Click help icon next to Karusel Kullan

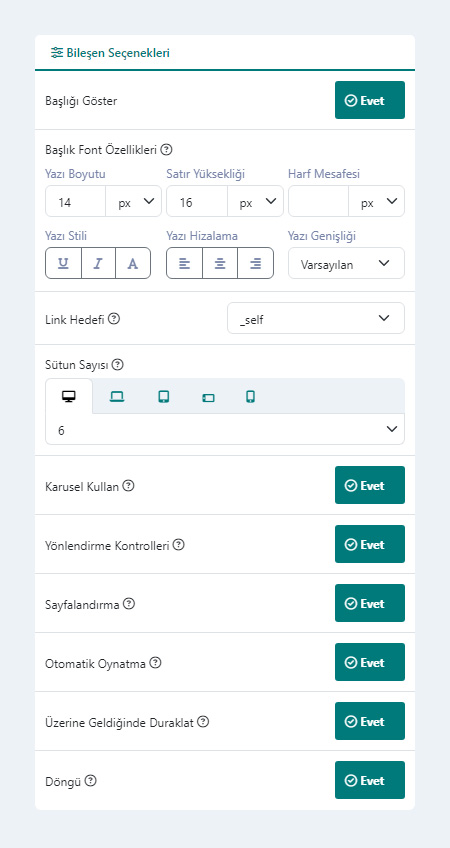click(x=128, y=486)
